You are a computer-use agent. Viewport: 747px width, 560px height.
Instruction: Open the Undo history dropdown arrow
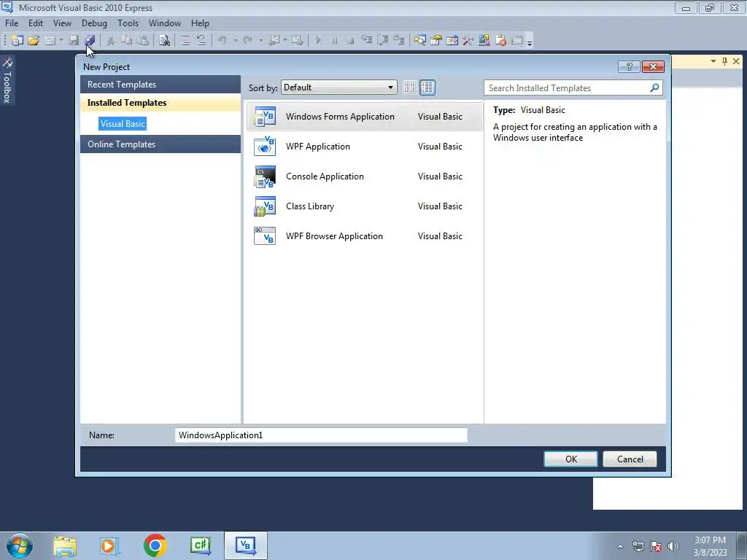pos(235,41)
